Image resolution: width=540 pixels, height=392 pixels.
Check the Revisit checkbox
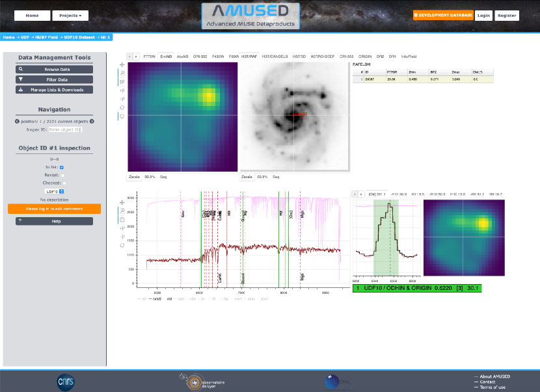62,175
